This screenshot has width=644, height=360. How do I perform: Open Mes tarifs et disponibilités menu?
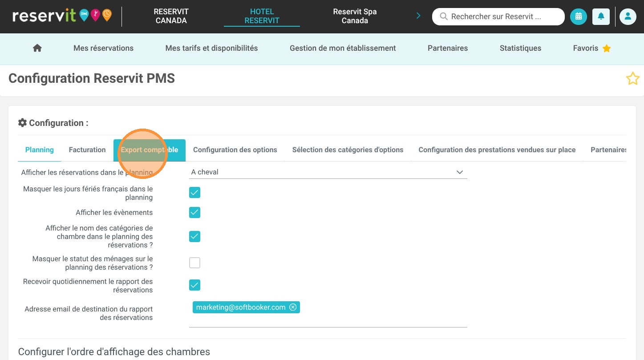[x=211, y=48]
